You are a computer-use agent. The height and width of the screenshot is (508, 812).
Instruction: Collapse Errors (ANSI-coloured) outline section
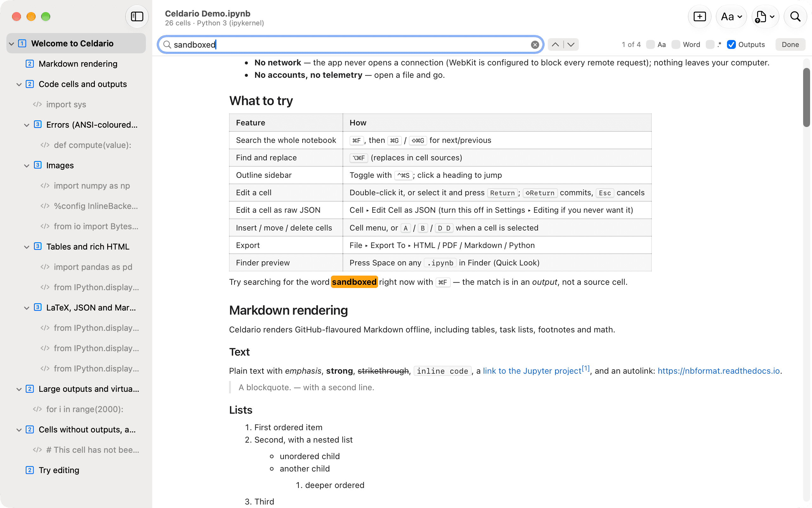tap(27, 125)
